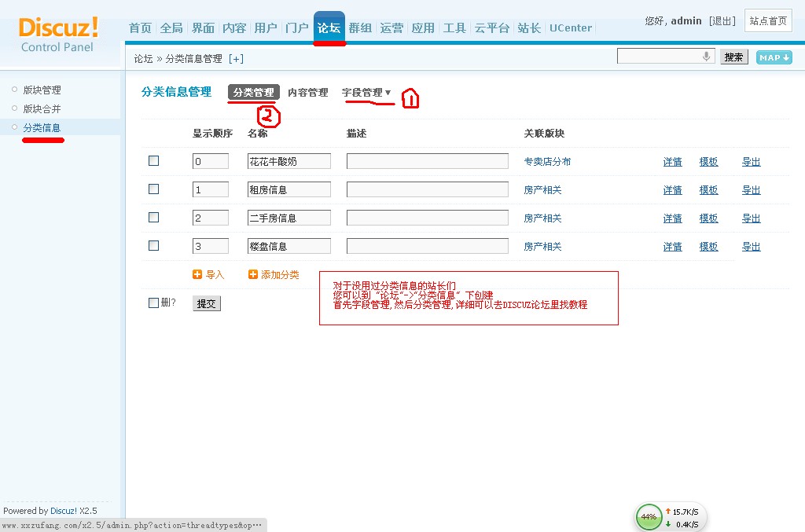Click the 44% green speed indicator
This screenshot has width=805, height=532.
[649, 517]
